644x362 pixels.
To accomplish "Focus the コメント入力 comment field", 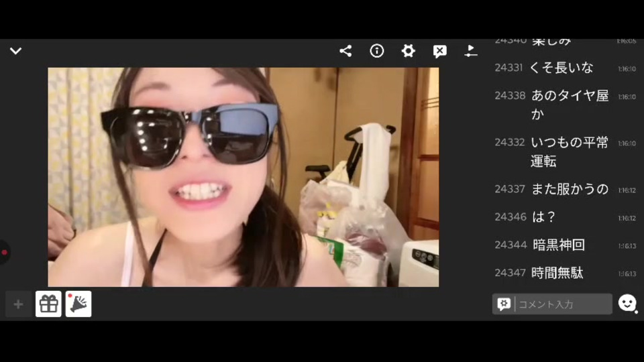I will pos(563,304).
